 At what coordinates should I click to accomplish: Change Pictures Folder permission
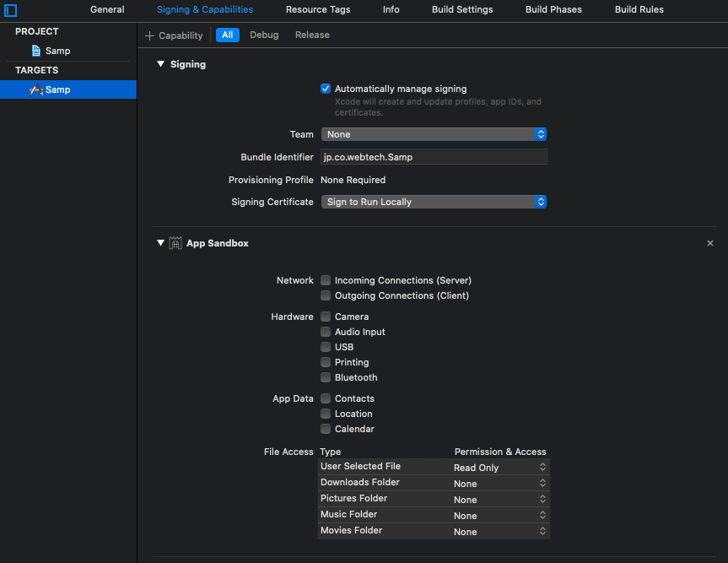point(499,500)
